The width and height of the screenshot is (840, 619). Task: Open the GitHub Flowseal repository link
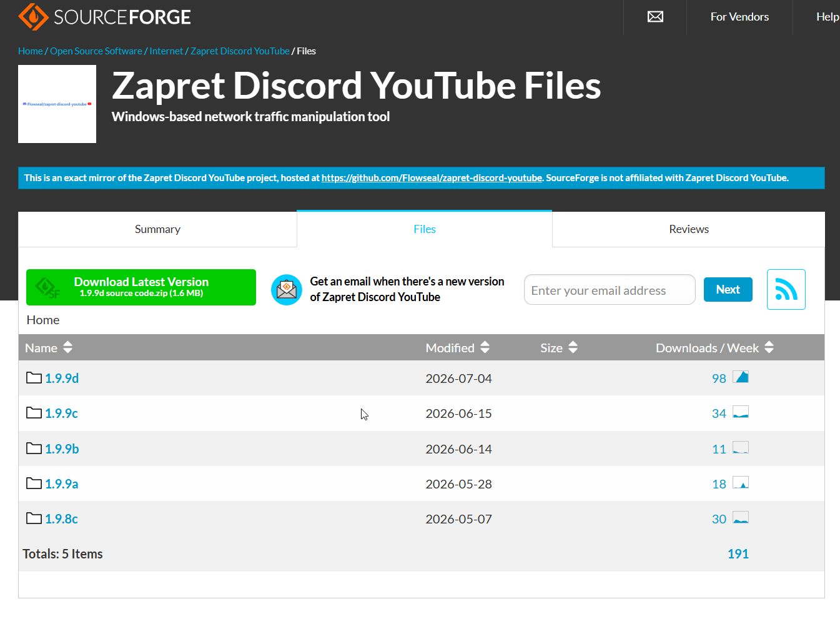coord(432,178)
